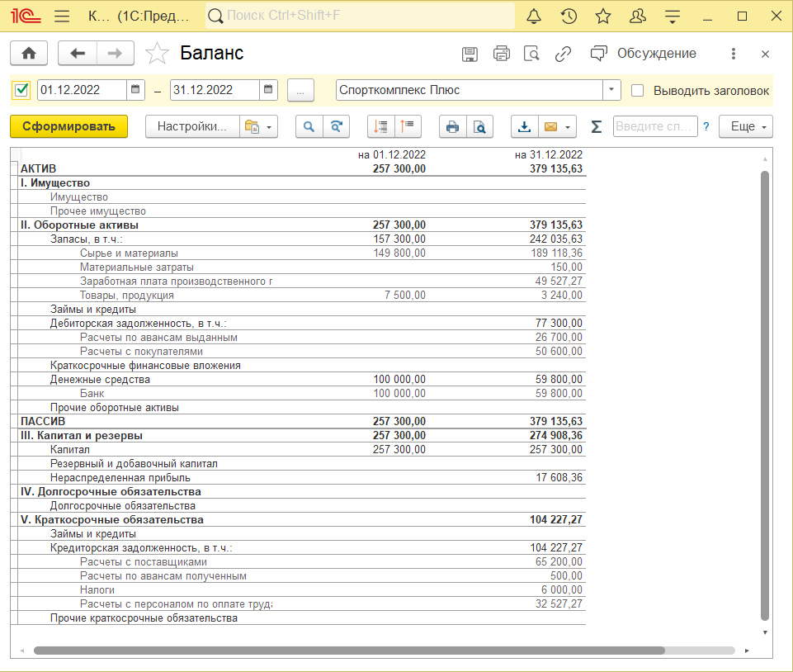Open the 1C main menu hamburger icon

[x=62, y=17]
